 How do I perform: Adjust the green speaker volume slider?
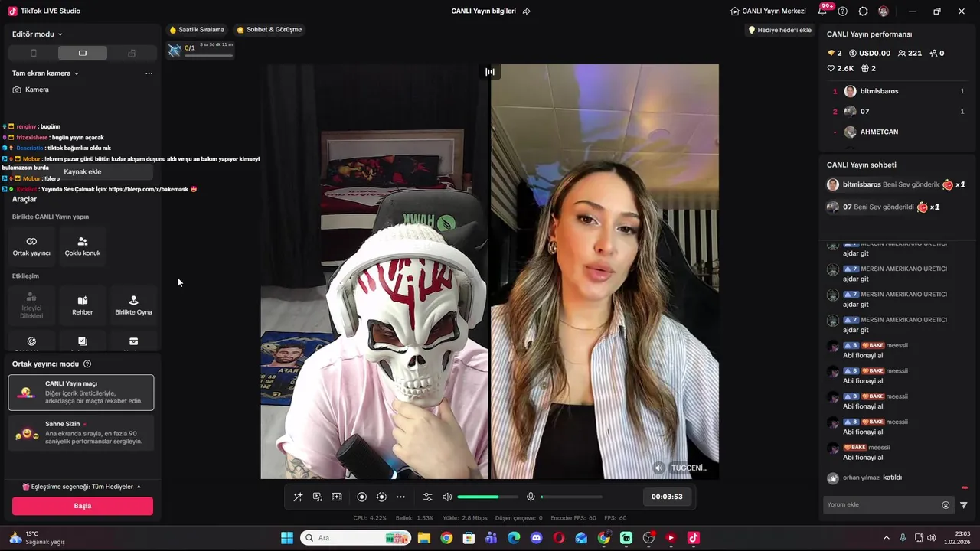488,497
